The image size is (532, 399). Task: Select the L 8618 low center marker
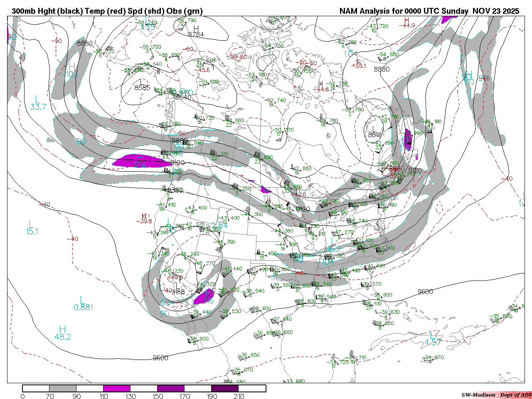click(374, 132)
